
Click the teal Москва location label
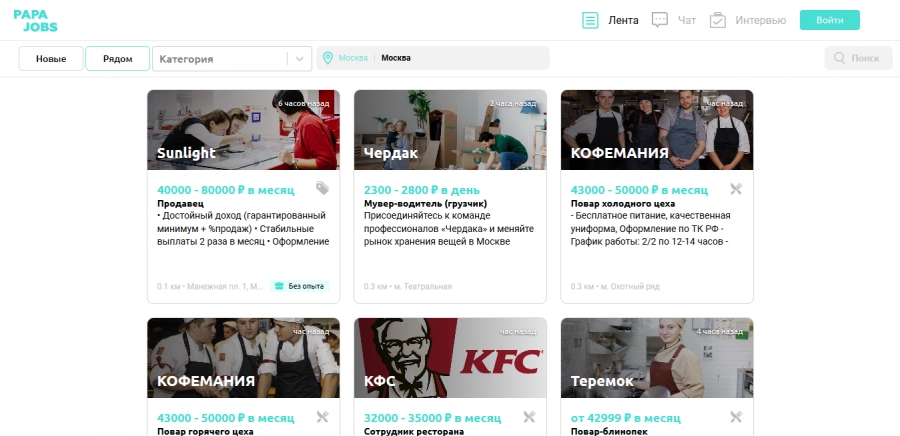tap(353, 58)
